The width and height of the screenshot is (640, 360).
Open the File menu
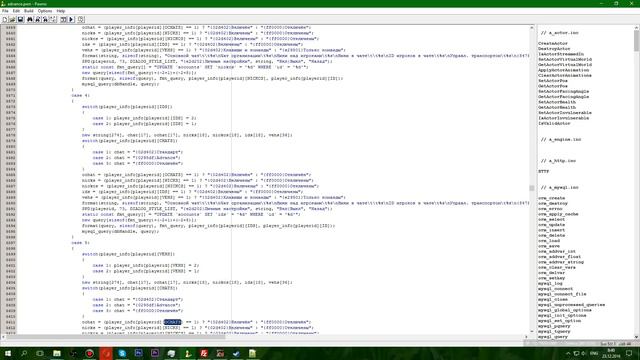coord(5,11)
